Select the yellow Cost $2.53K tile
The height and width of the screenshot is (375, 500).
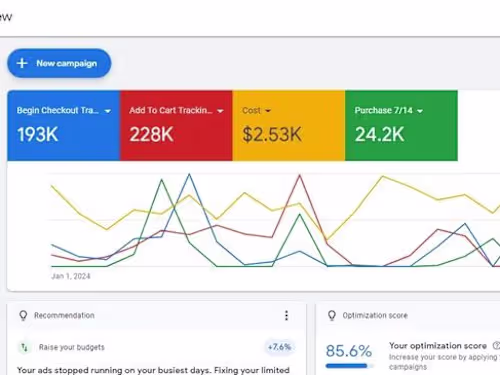click(x=289, y=126)
